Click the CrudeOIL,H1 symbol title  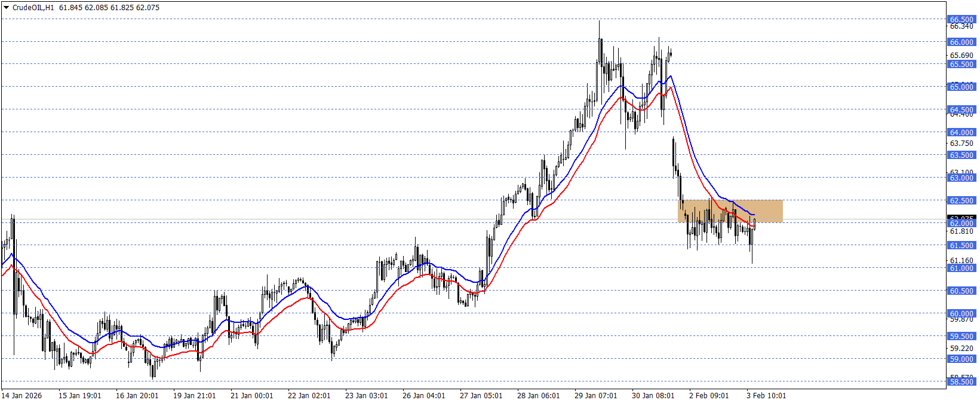point(33,8)
